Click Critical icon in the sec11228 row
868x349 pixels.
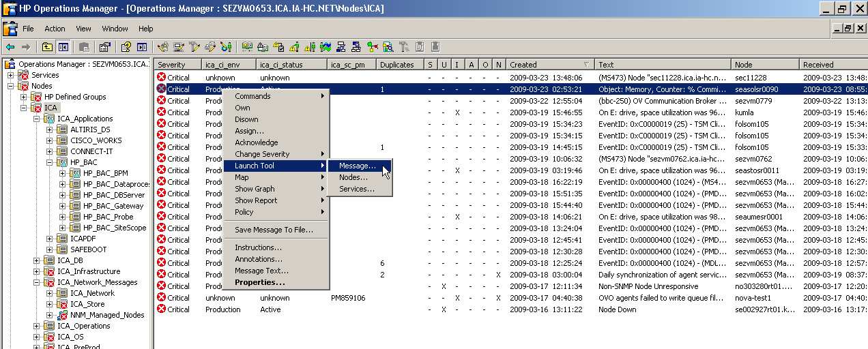pos(162,78)
